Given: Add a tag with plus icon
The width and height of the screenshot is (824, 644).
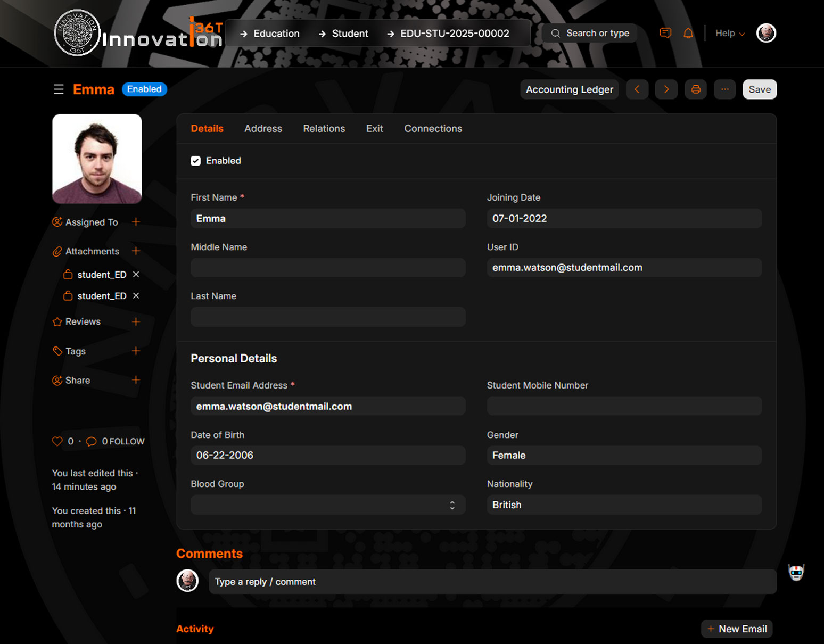Looking at the screenshot, I should 136,351.
